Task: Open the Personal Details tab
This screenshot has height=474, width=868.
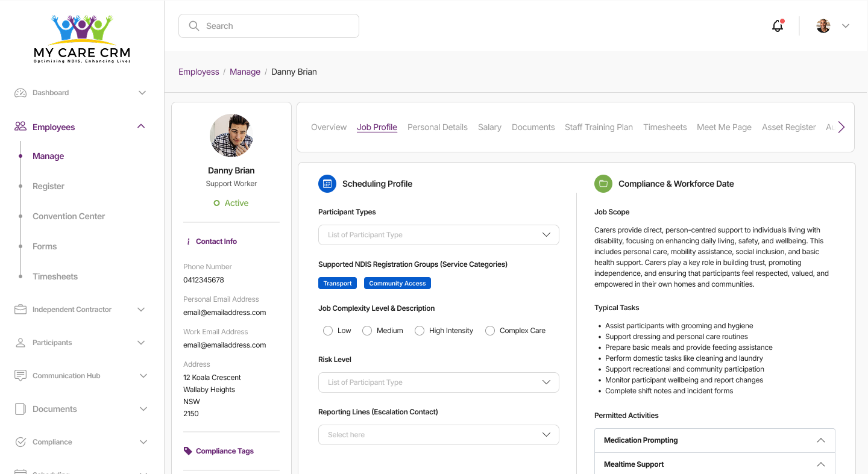Action: (x=438, y=127)
